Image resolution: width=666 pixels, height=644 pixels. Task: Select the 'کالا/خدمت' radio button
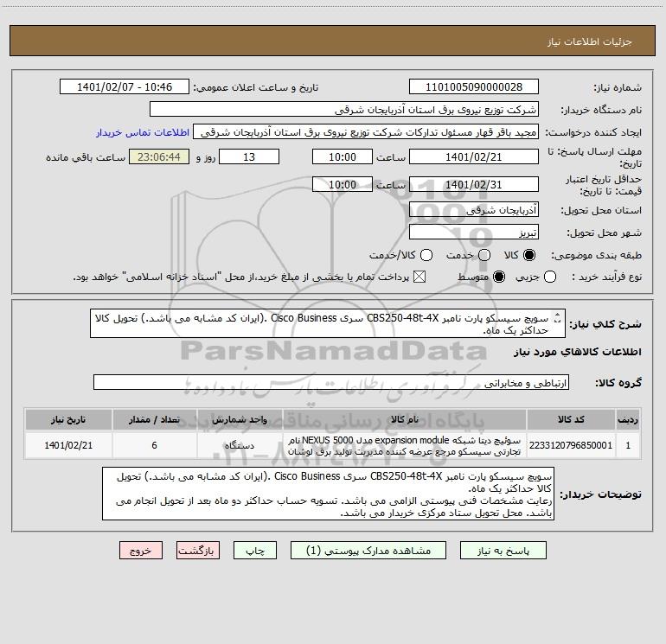coord(426,255)
